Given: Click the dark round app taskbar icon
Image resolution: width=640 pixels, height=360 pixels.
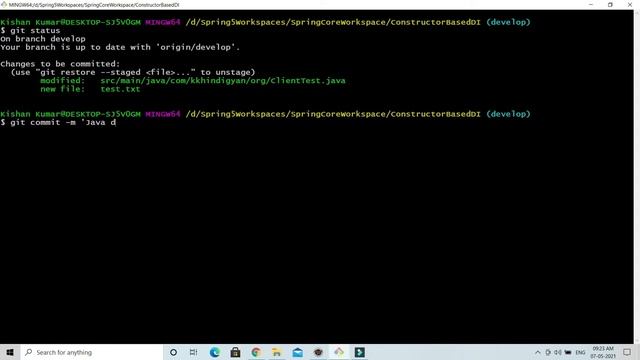Looking at the screenshot, I should click(318, 352).
